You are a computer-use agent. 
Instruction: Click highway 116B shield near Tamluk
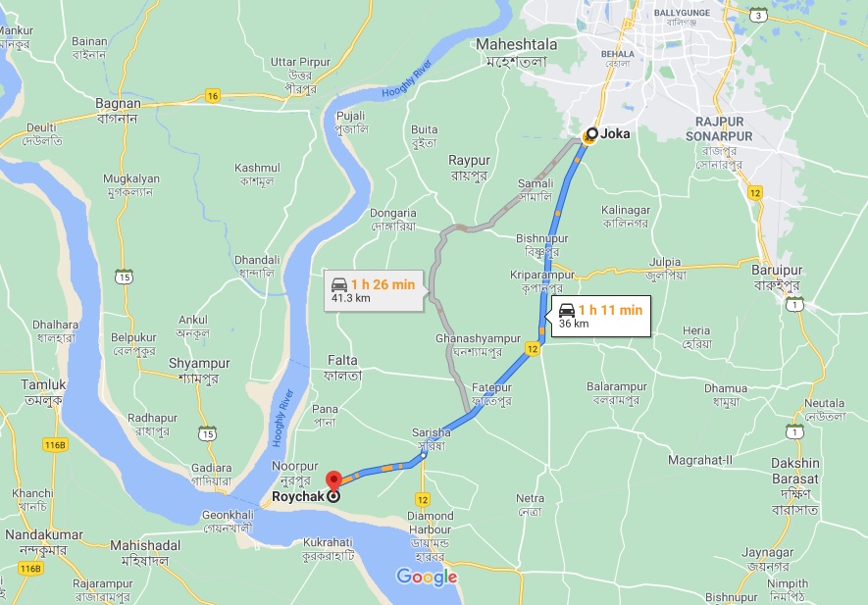click(55, 445)
